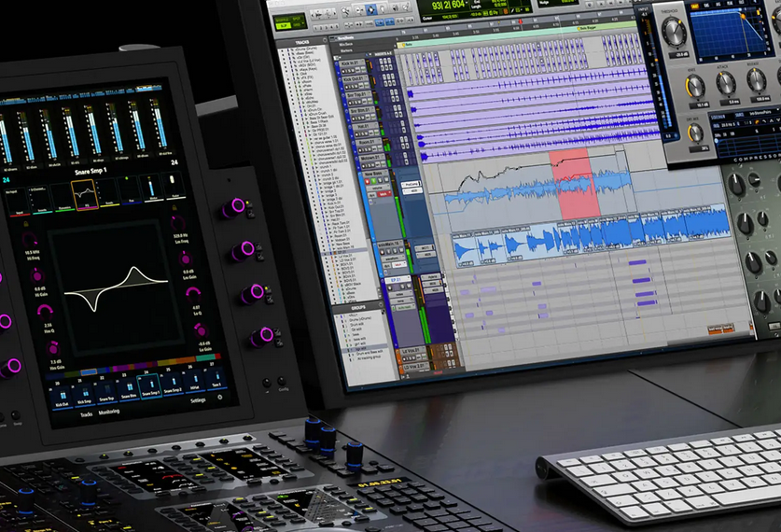Click the Dry Mix knob on compressor plug-in

point(696,133)
